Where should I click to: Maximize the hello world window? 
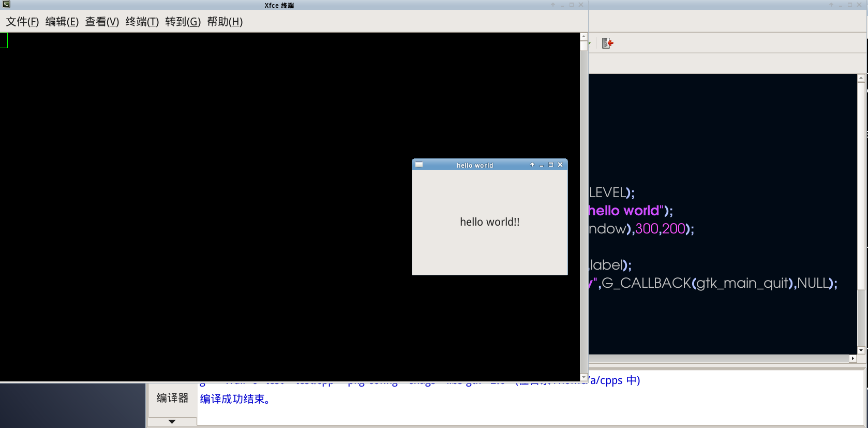551,165
